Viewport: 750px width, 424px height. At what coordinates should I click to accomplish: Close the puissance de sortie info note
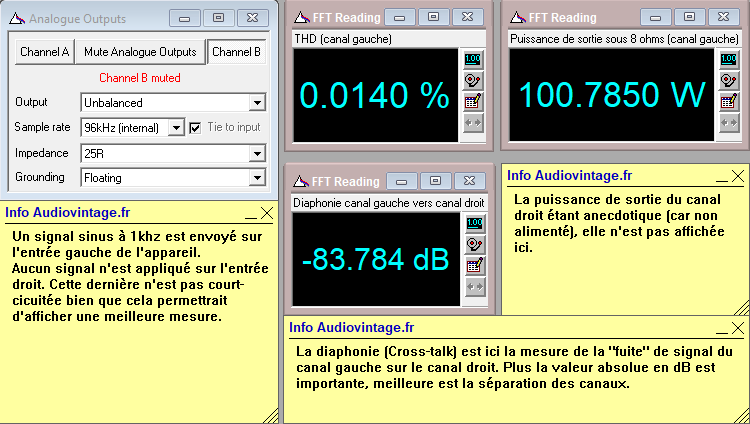click(738, 176)
